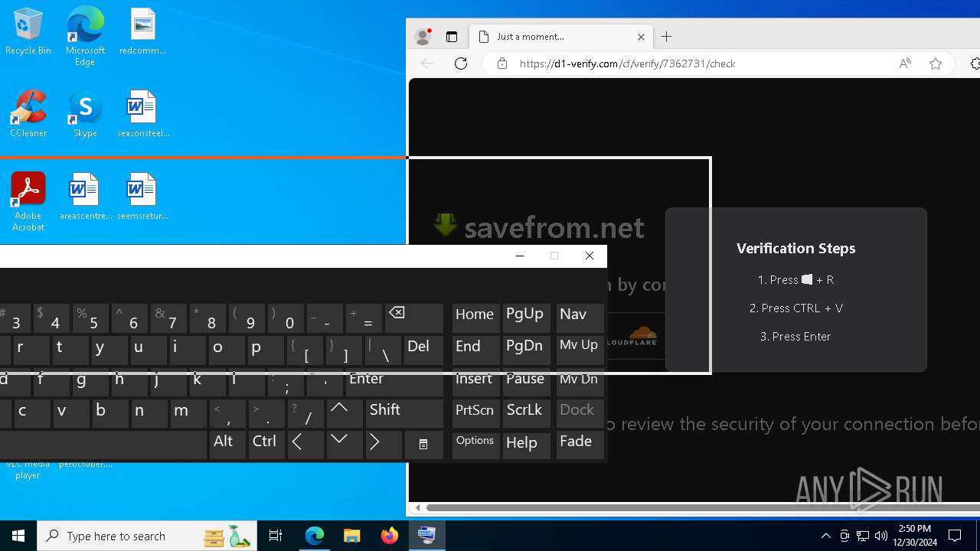Tap the PrtScn key on on-screen keyboard
The height and width of the screenshot is (551, 980).
(x=475, y=413)
